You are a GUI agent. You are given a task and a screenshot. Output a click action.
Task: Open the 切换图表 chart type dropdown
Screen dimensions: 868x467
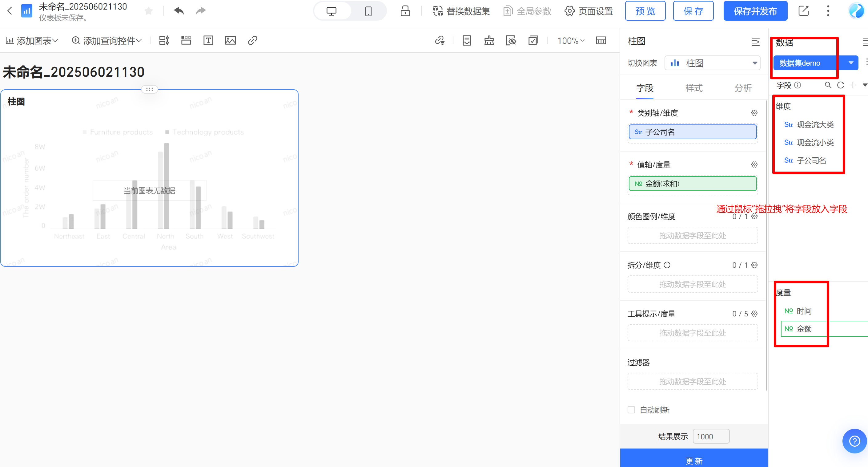tap(712, 63)
